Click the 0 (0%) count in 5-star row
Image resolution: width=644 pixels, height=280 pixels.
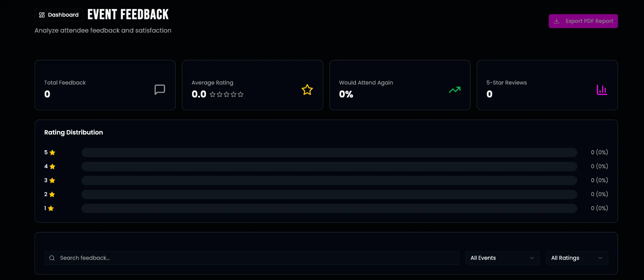click(x=599, y=152)
